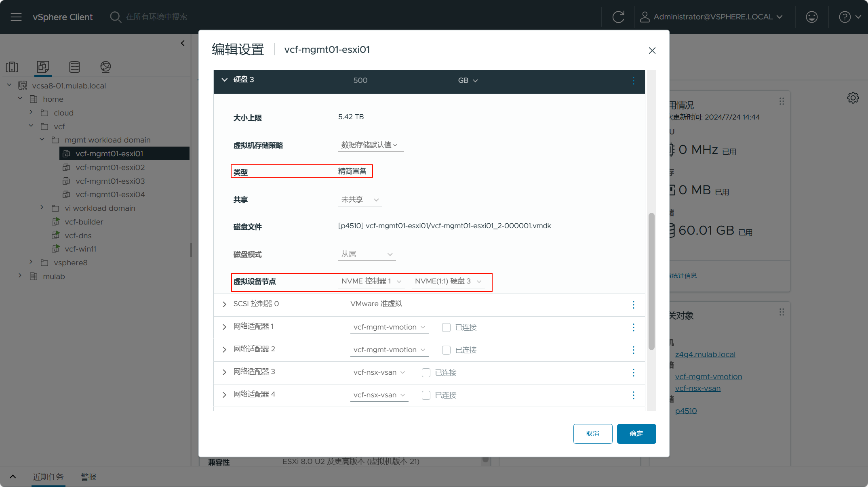Image resolution: width=868 pixels, height=487 pixels.
Task: Toggle 已连接 checkbox for 网络适配器 1
Action: click(446, 327)
